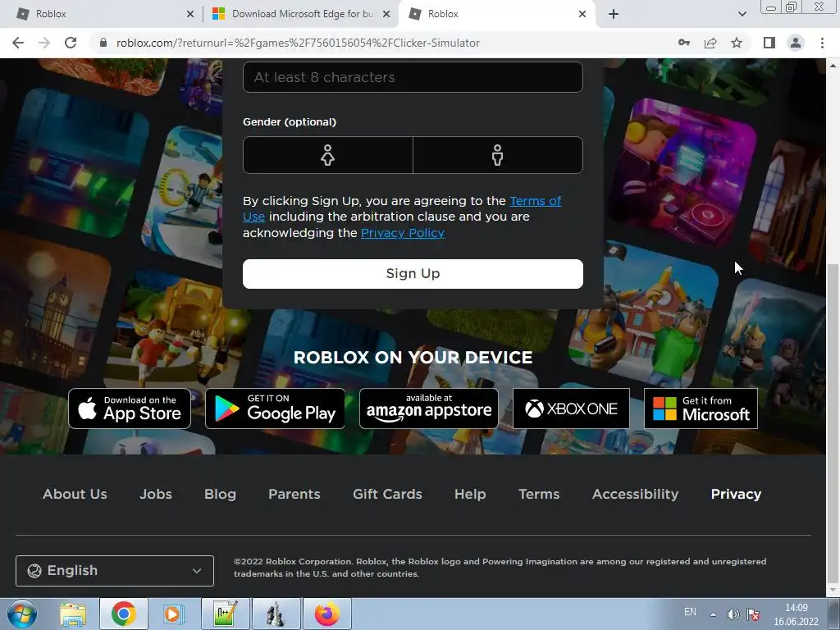Open Get it from Microsoft badge
840x630 pixels.
click(701, 409)
